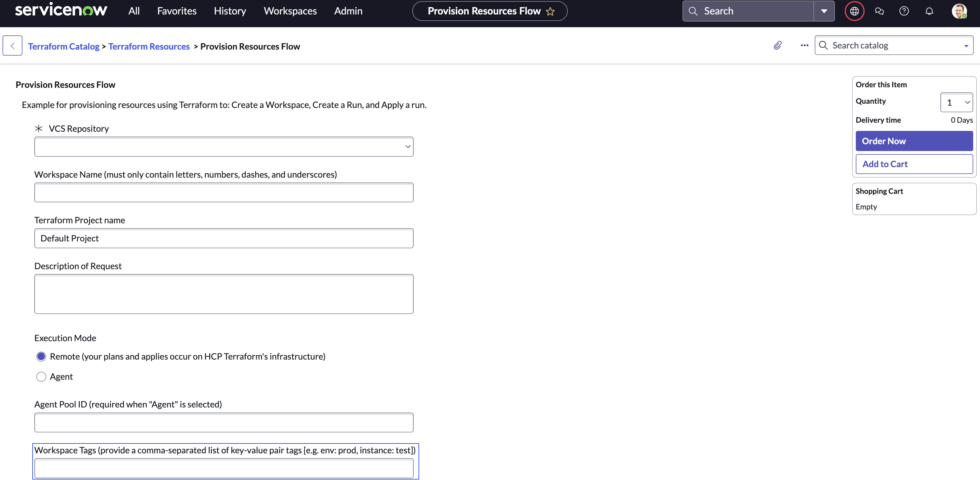Click the back arrow button
The image size is (980, 480).
[12, 46]
